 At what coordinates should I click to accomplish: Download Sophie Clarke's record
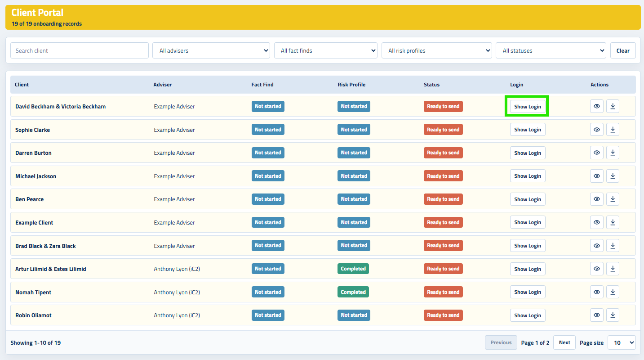coord(613,130)
